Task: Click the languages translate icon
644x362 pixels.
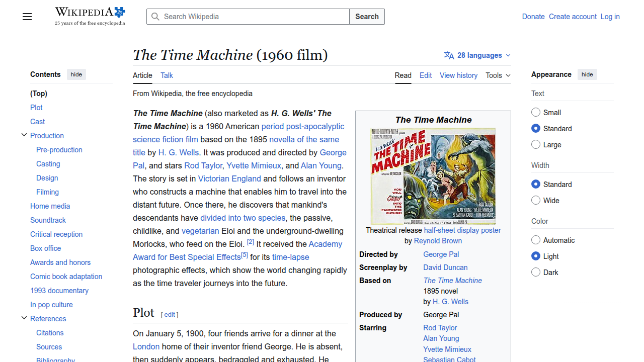Action: (449, 55)
